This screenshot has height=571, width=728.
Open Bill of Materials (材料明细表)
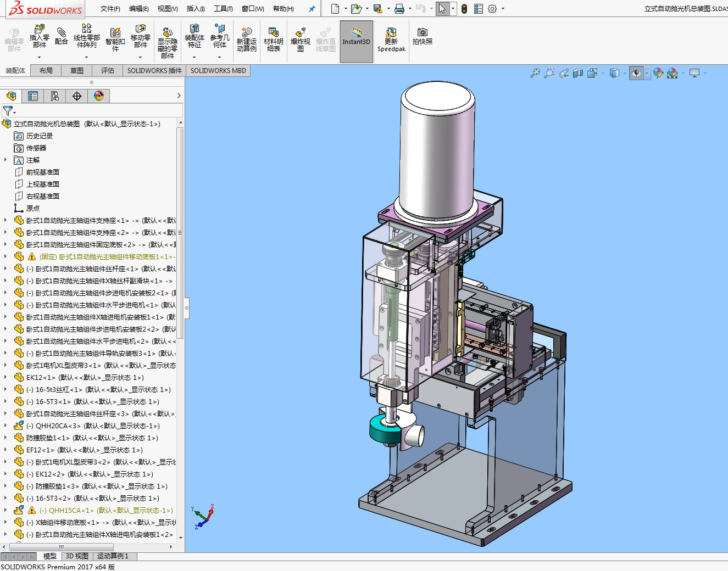[273, 40]
